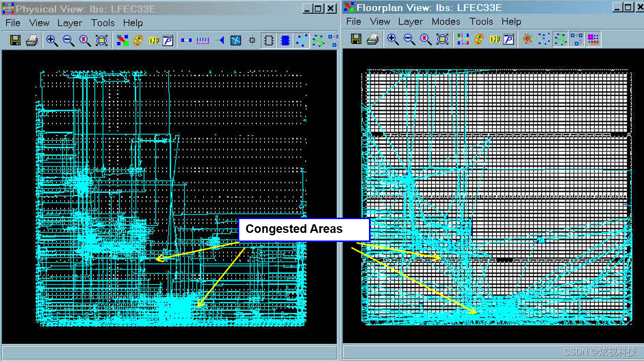
Task: Click the colorful congestion burst icon
Action: (527, 39)
